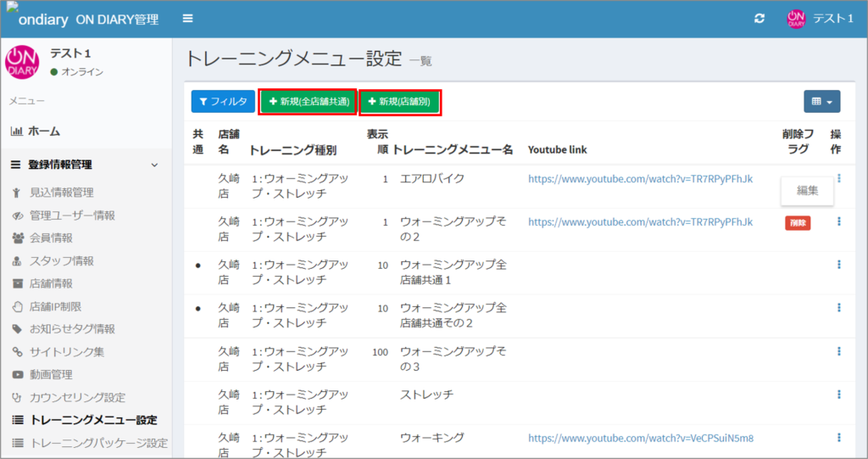
Task: Click the red 削除 flag badge
Action: pos(797,223)
